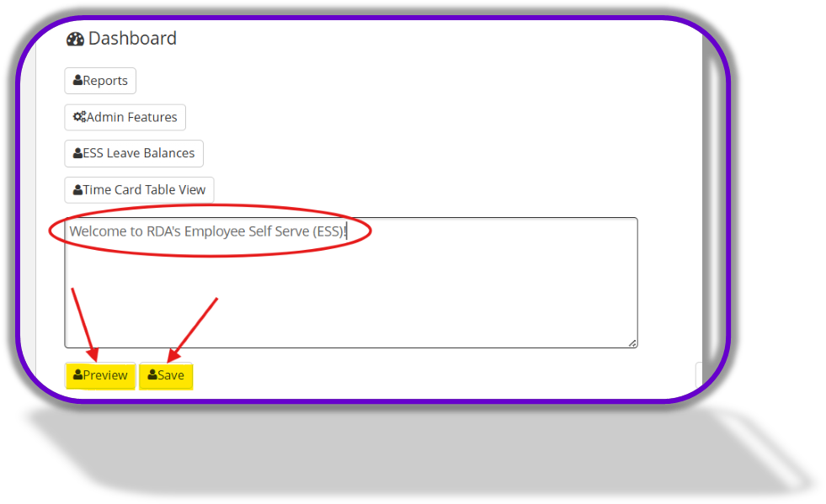Open Admin Features
Screen dimensions: 826x504
click(x=125, y=117)
